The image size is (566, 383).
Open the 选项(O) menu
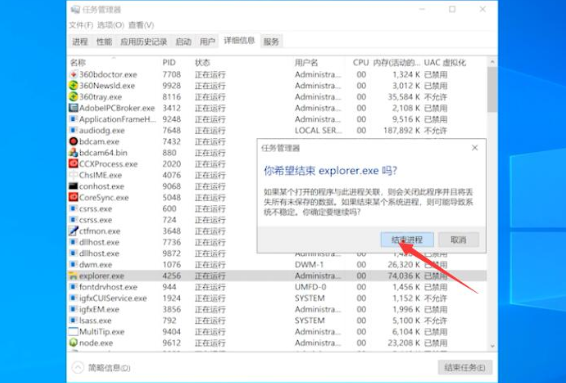point(111,25)
